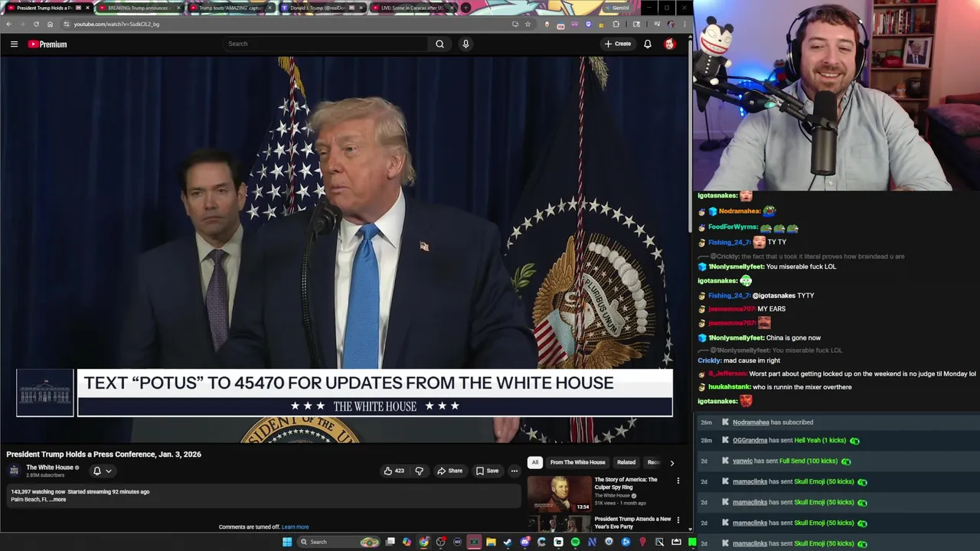The width and height of the screenshot is (980, 551).
Task: Click the 143,397 watching now text
Action: [x=38, y=492]
